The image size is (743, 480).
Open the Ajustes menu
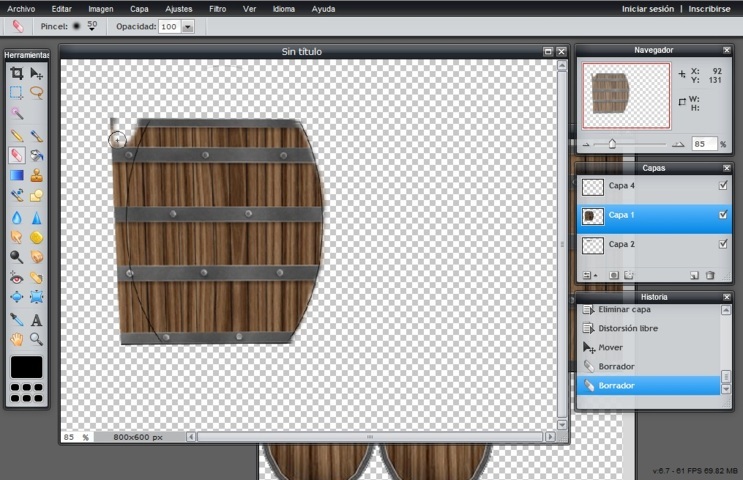point(178,8)
